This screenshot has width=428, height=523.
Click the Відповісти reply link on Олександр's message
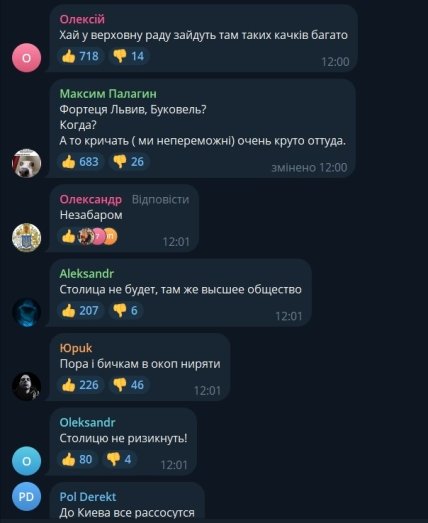click(160, 199)
